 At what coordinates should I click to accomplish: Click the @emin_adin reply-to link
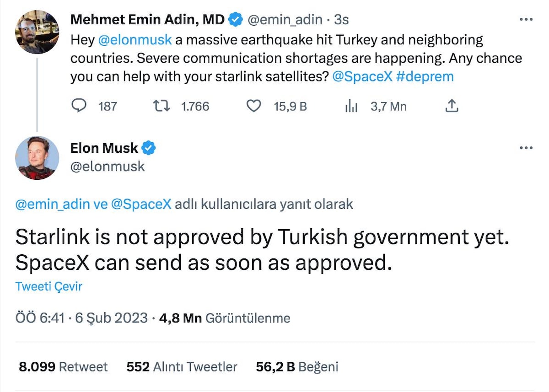[x=53, y=204]
